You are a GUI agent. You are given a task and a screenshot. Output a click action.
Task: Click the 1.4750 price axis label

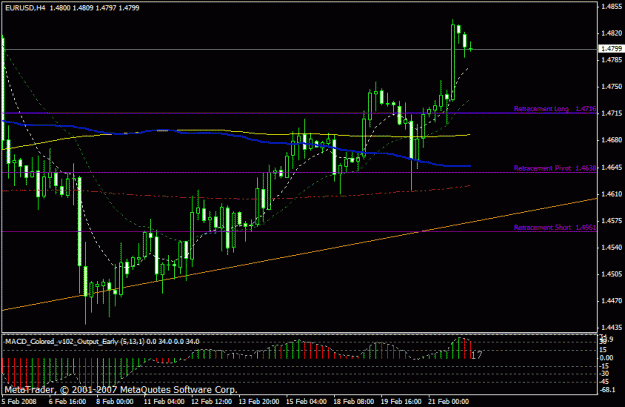(x=611, y=87)
